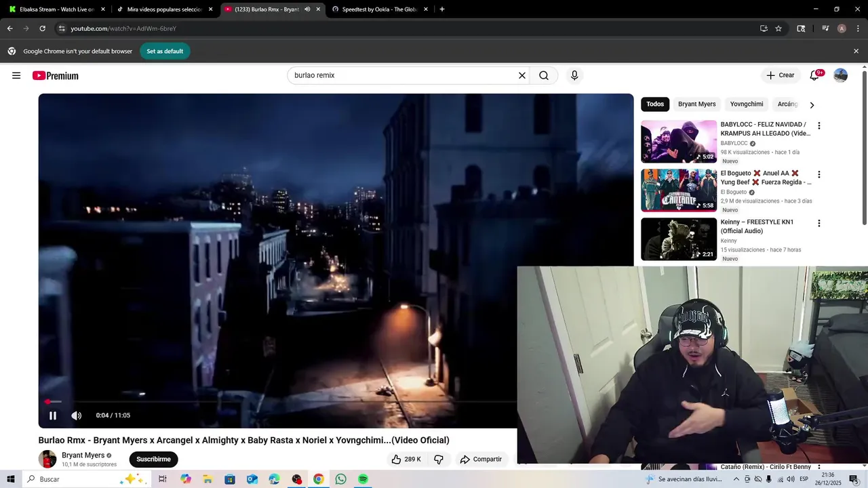Bookmark this page with star icon

coord(778,28)
